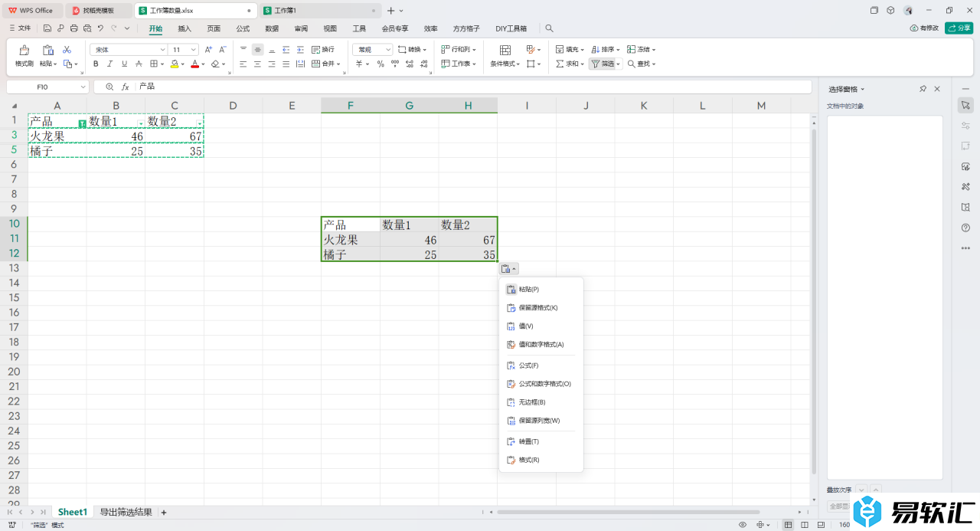Image resolution: width=980 pixels, height=531 pixels.
Task: Toggle Bold formatting
Action: [x=96, y=64]
